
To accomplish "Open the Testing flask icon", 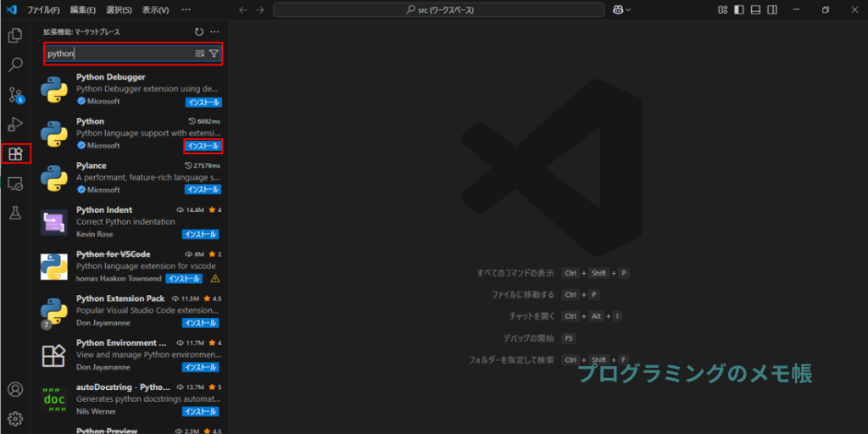I will [x=15, y=213].
